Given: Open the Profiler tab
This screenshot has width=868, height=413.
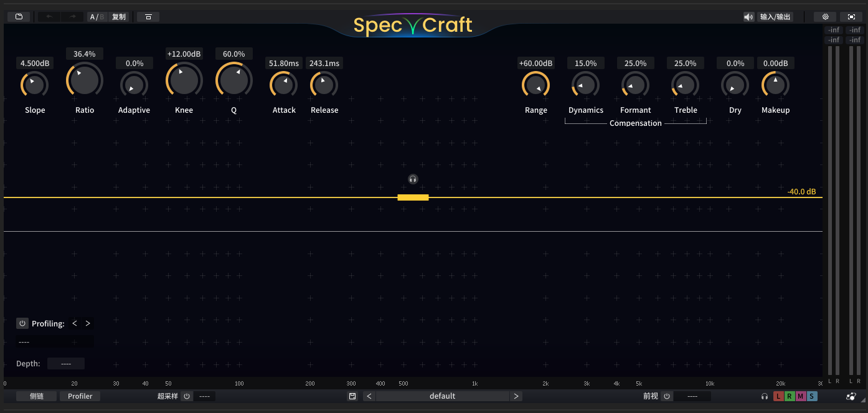Looking at the screenshot, I should click(x=80, y=396).
